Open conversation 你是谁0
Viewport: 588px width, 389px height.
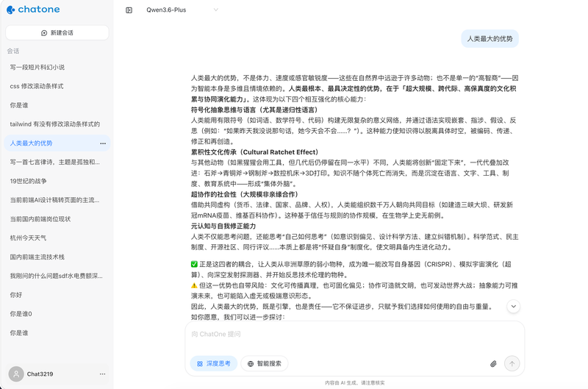coord(57,313)
